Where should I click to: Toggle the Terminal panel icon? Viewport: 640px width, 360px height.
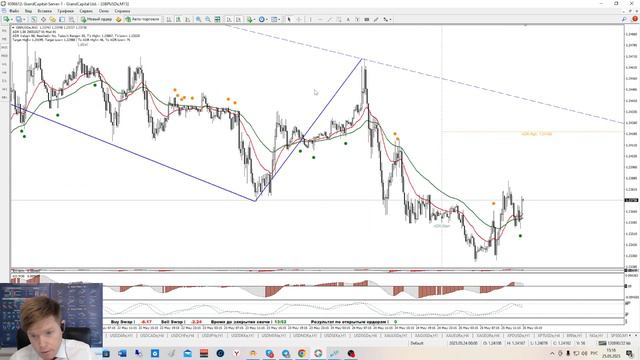click(62, 19)
